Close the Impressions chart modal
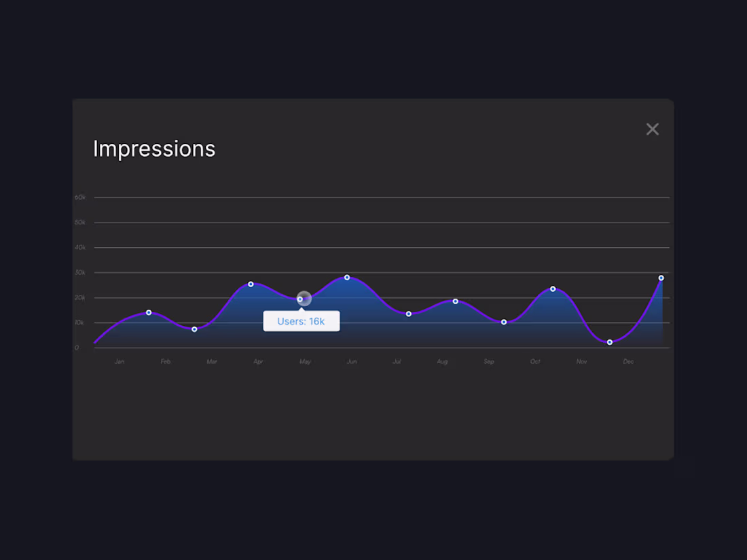 coord(652,129)
